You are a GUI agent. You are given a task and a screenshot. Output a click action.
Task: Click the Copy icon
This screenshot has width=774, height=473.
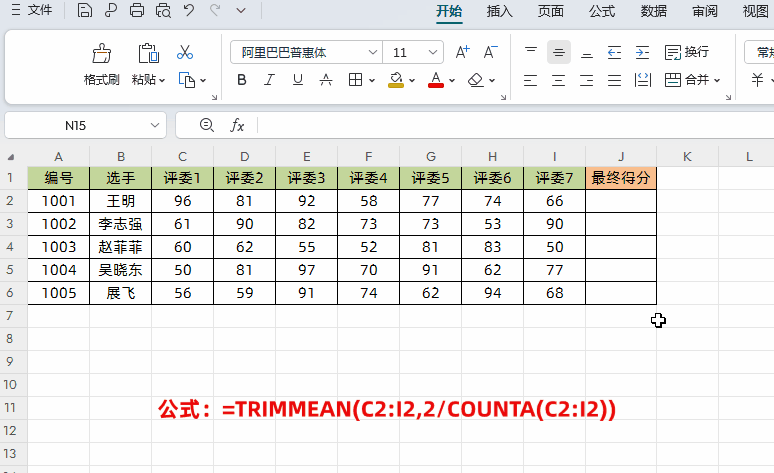tap(187, 79)
